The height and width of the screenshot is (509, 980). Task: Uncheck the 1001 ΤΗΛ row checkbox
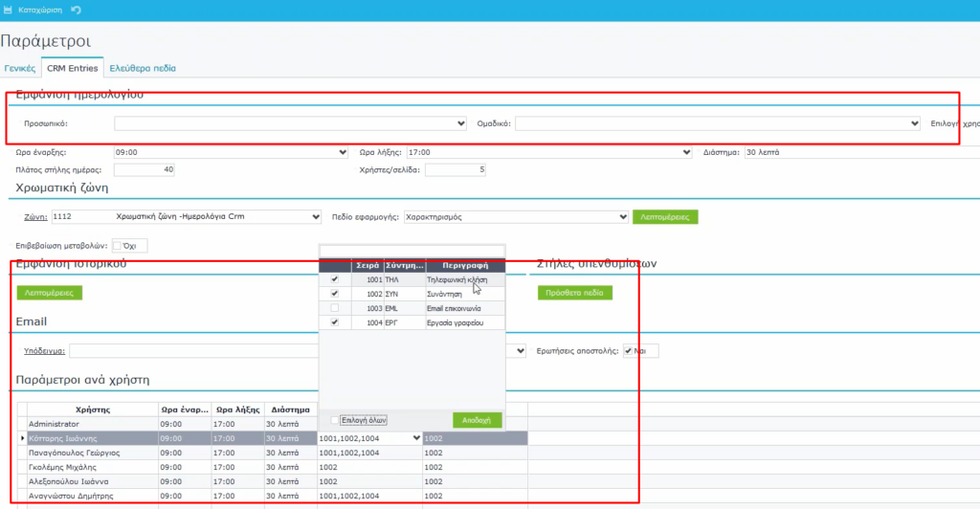point(334,279)
